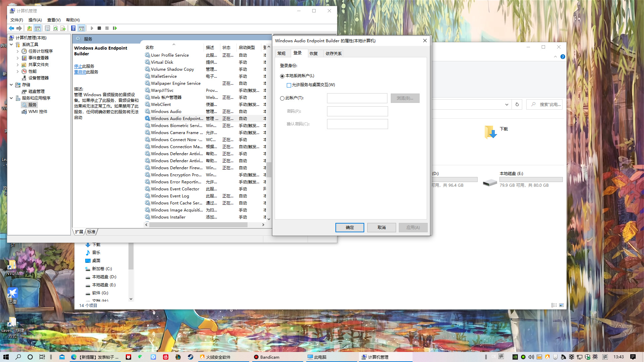
Task: Switch to 常规 tab in properties dialog
Action: [x=282, y=54]
